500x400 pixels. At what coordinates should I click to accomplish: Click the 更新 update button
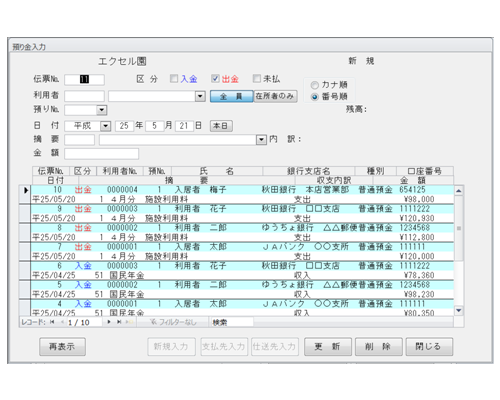[x=328, y=347]
